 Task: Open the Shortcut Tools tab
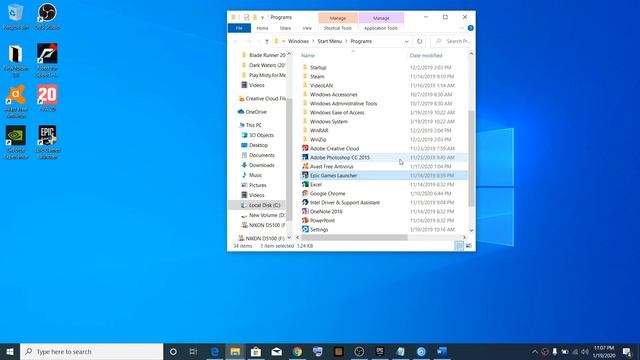click(338, 28)
